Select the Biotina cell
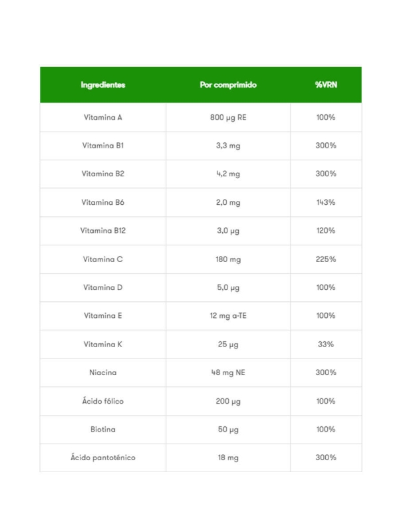The height and width of the screenshot is (532, 399). coord(102,430)
